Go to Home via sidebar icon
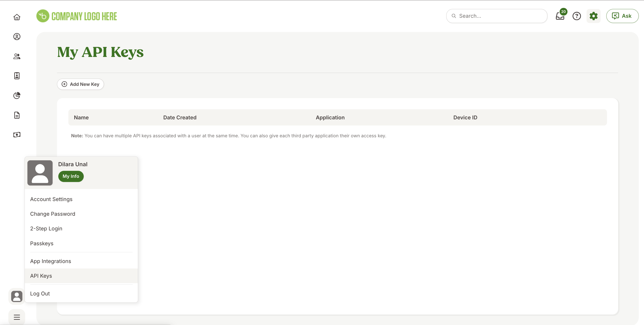The image size is (644, 325). point(17,17)
